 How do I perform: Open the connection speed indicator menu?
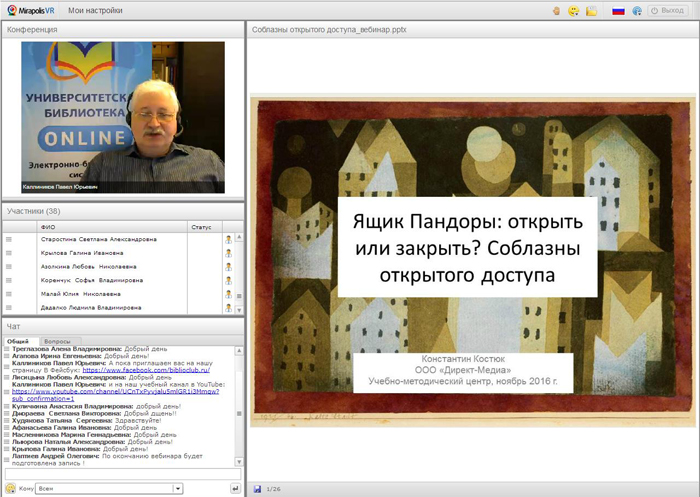coord(637,11)
